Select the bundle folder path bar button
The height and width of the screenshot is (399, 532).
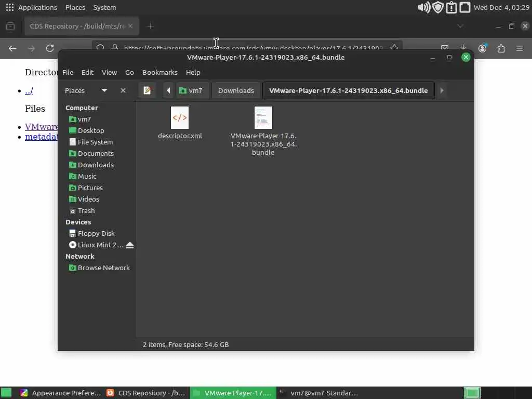tap(349, 90)
